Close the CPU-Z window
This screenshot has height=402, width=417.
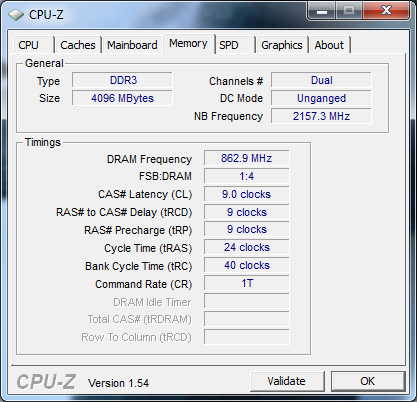point(386,11)
